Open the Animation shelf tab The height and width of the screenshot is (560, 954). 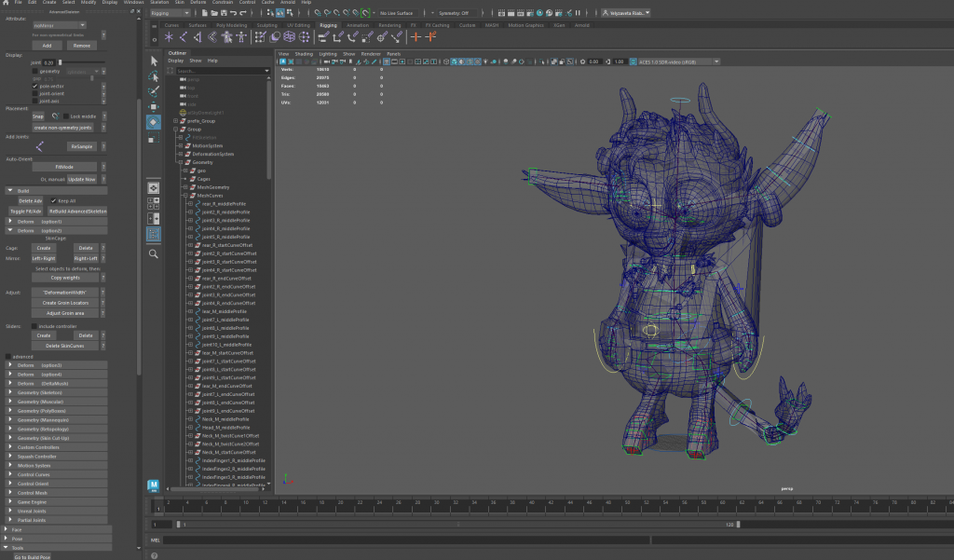pos(357,25)
